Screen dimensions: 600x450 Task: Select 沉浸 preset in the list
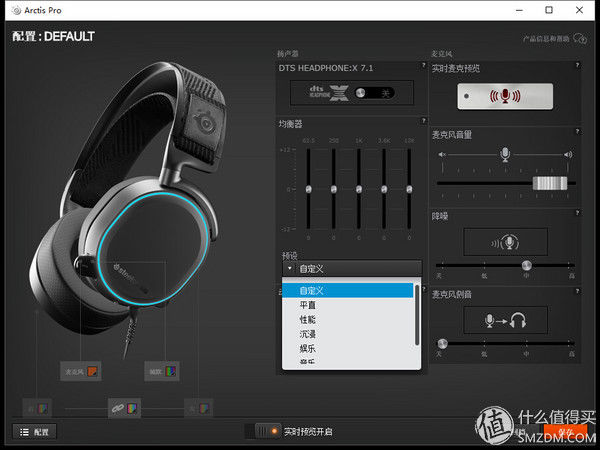click(x=347, y=334)
